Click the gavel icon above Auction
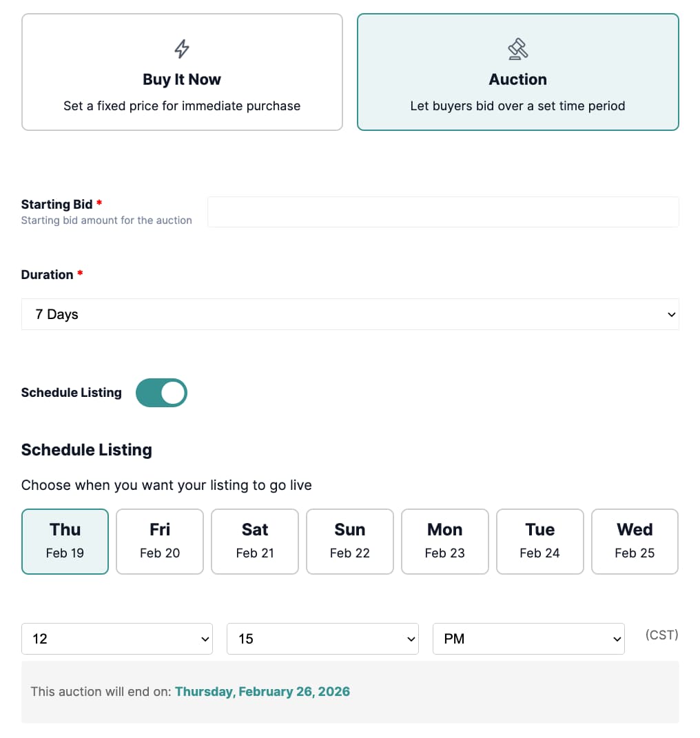This screenshot has width=700, height=738. (x=517, y=48)
